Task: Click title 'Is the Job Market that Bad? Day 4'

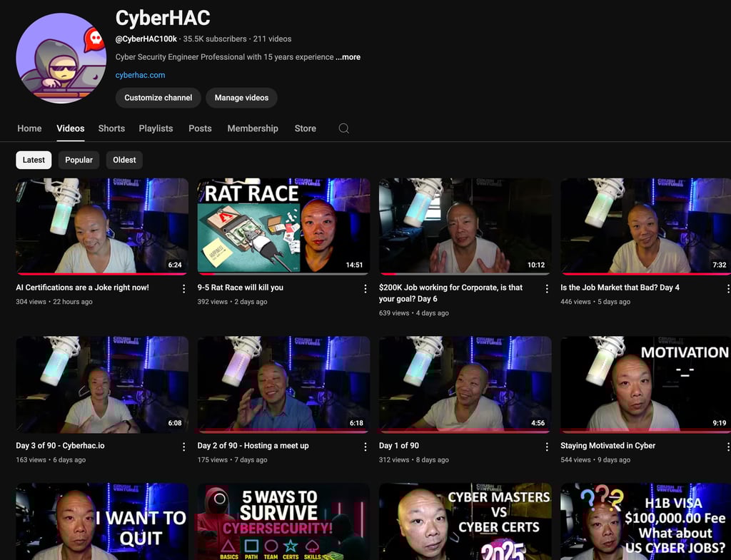Action: click(x=620, y=287)
